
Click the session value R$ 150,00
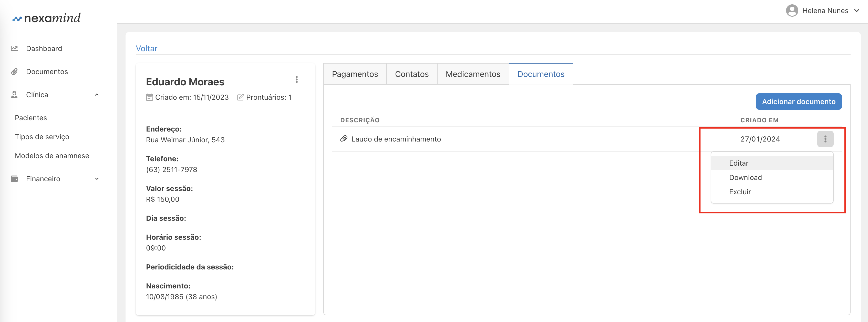pyautogui.click(x=162, y=199)
